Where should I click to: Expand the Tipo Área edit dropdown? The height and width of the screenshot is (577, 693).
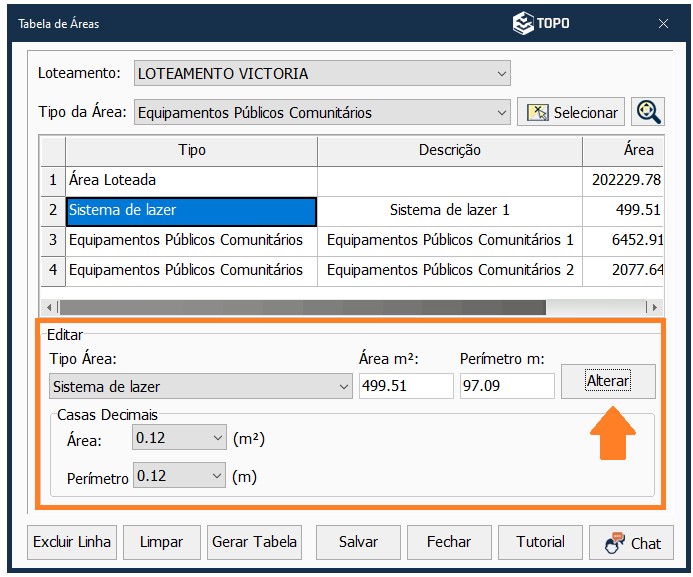pyautogui.click(x=343, y=386)
